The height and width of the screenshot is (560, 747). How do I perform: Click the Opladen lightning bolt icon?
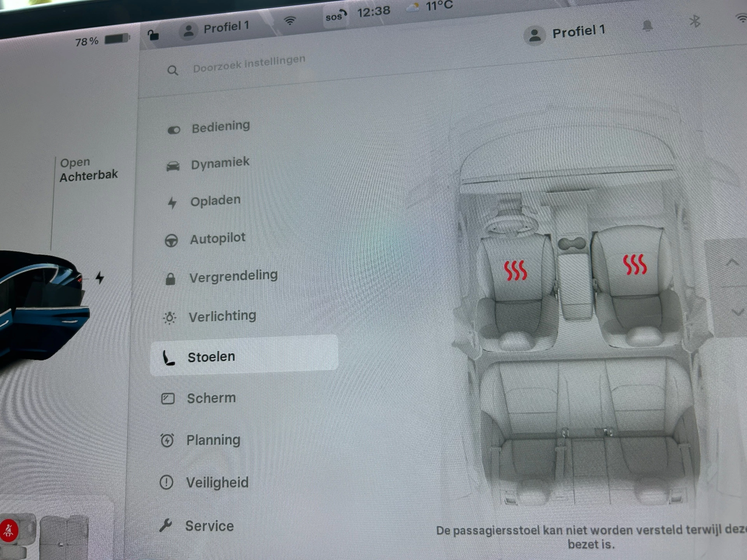click(172, 203)
